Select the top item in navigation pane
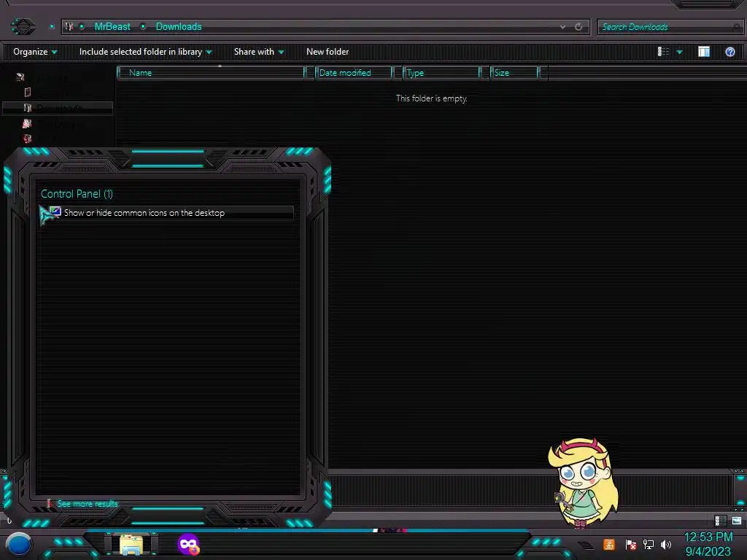The image size is (747, 560). [43, 77]
